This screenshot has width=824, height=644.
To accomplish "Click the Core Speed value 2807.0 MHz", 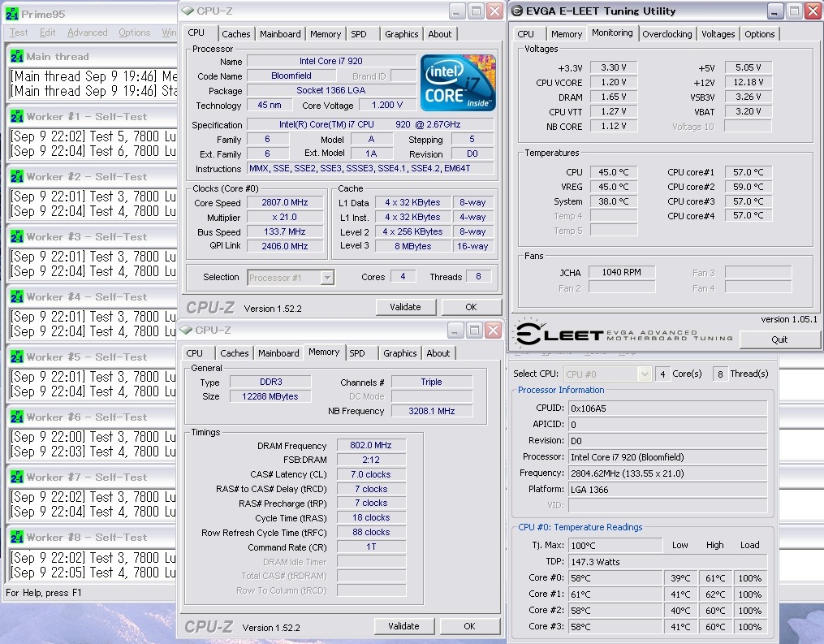I will pyautogui.click(x=285, y=202).
